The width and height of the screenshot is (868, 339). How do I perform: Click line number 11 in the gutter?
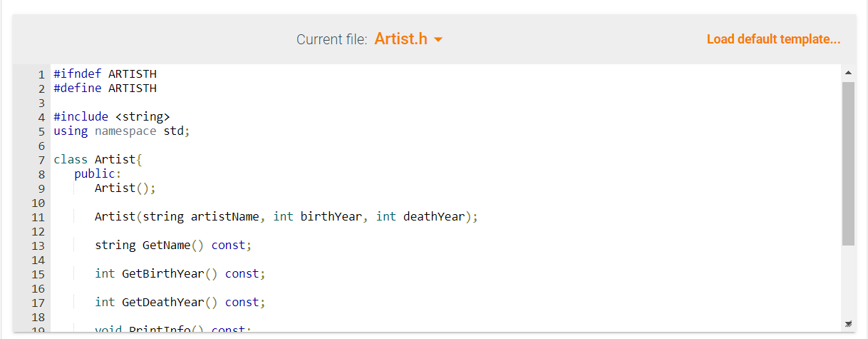(38, 217)
